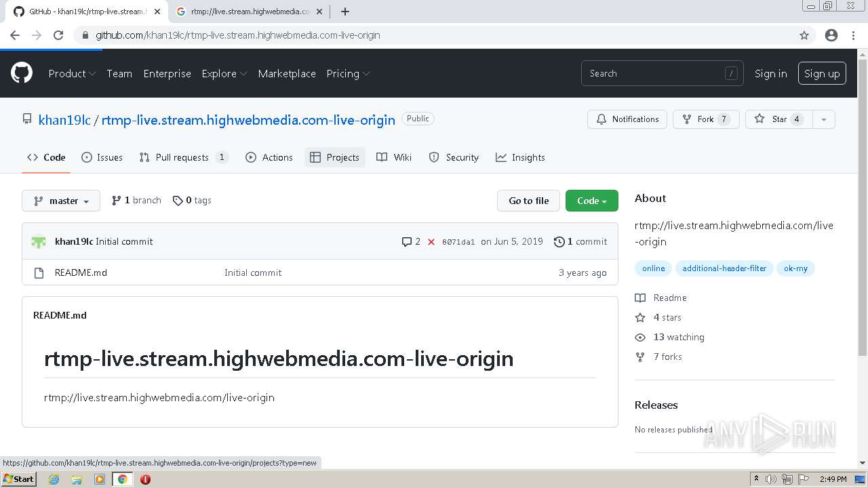The image size is (868, 488).
Task: Open the Pull requests tab
Action: (x=184, y=157)
